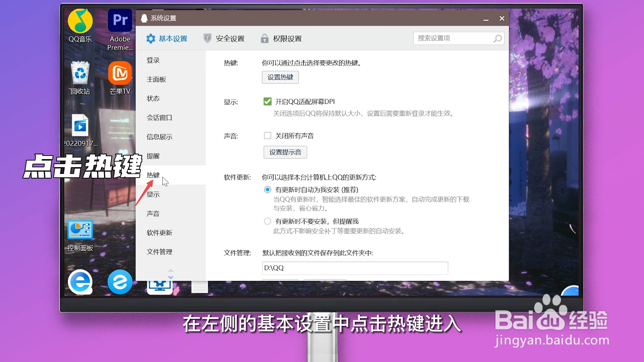Check 关闭所有声音 checkbox
This screenshot has width=644, height=362.
pos(267,136)
